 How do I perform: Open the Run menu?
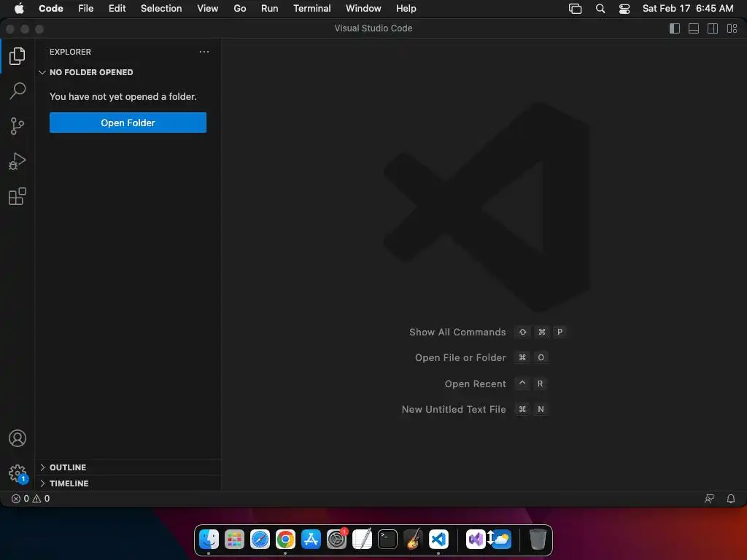click(270, 9)
